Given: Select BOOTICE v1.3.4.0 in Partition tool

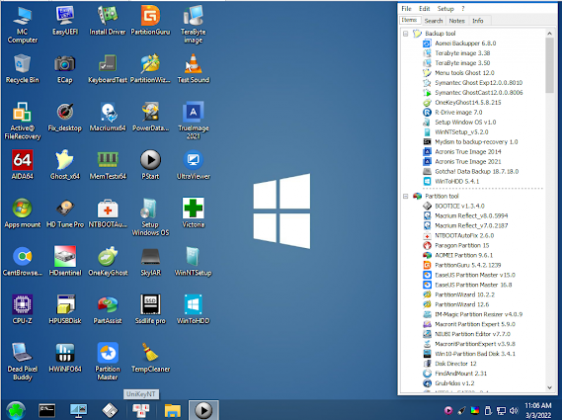Looking at the screenshot, I should (x=459, y=206).
